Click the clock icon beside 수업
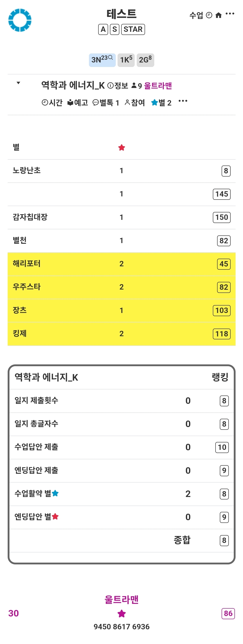The height and width of the screenshot is (644, 243). [209, 16]
